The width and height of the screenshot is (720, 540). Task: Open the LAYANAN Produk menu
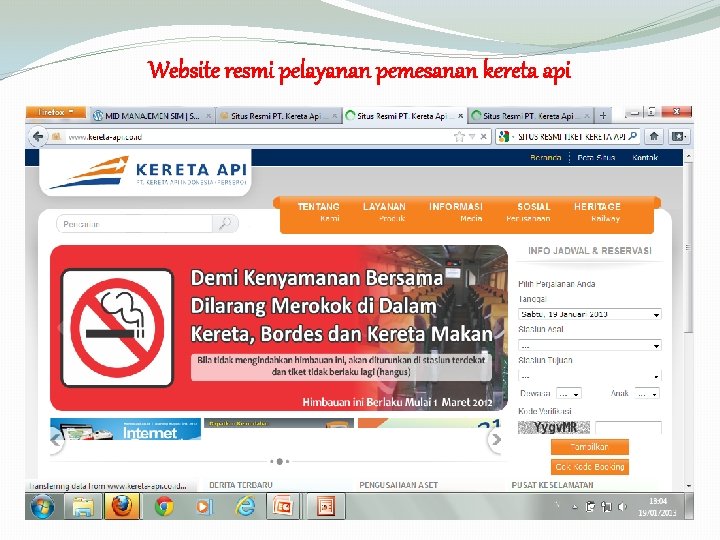pyautogui.click(x=384, y=212)
